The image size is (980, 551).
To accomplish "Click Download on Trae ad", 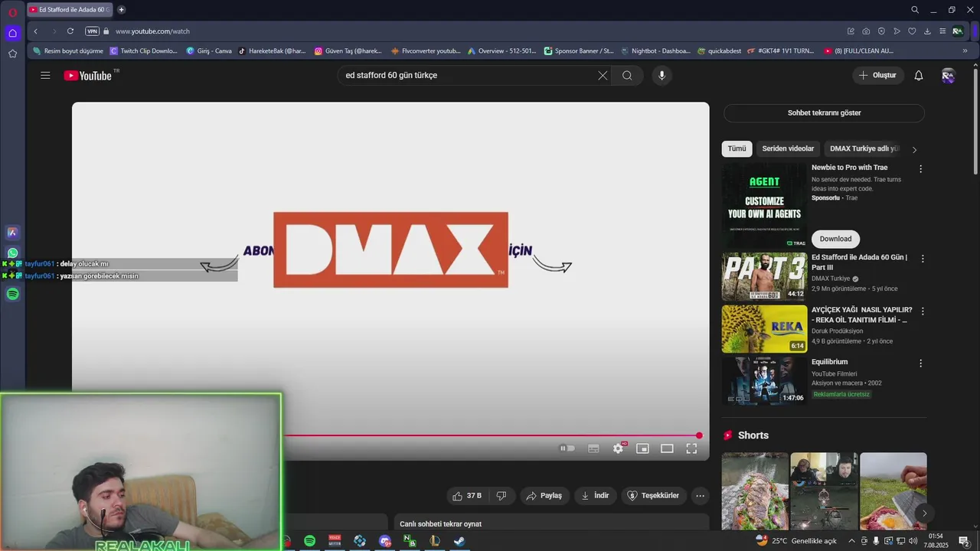I will click(x=835, y=239).
